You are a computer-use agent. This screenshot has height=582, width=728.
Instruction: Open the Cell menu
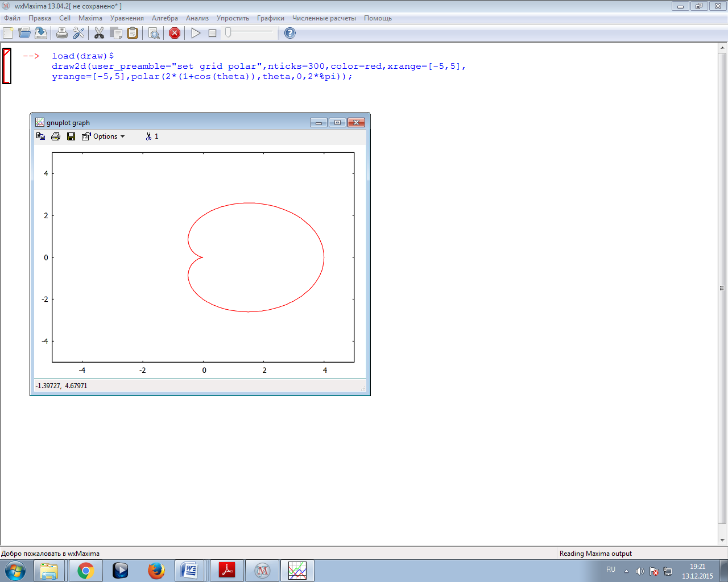click(x=65, y=18)
